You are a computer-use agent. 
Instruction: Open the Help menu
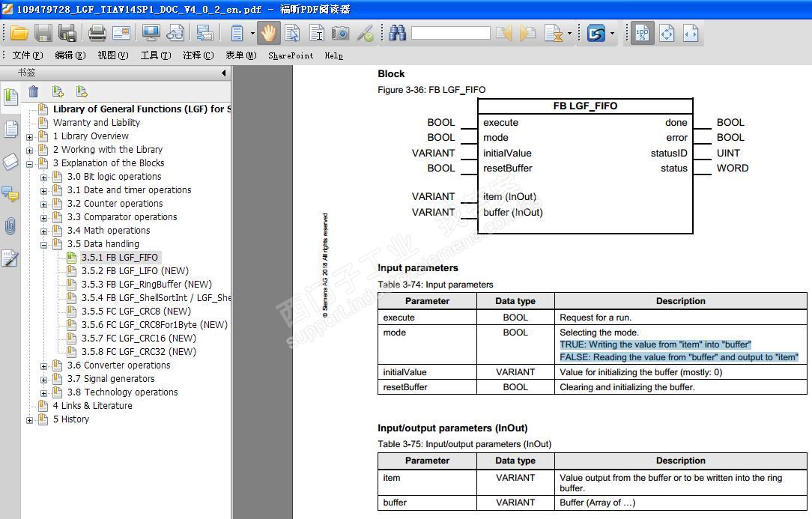[333, 55]
